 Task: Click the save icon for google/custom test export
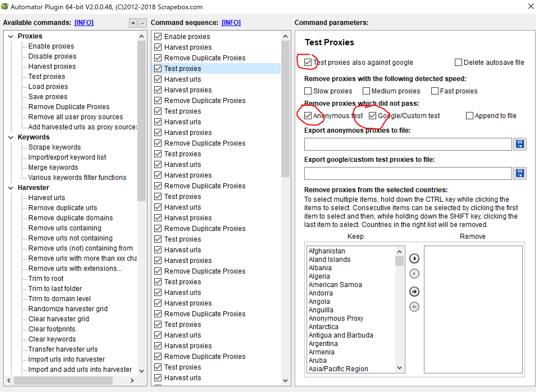pyautogui.click(x=520, y=173)
